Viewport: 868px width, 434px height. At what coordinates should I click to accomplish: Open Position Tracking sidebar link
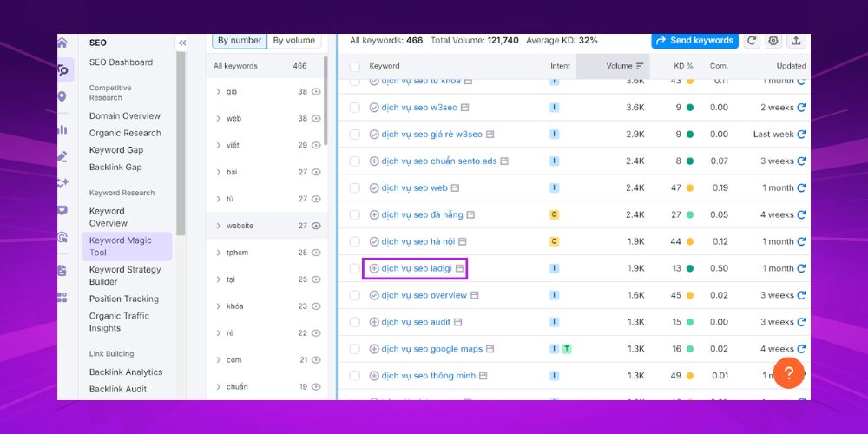pyautogui.click(x=124, y=299)
